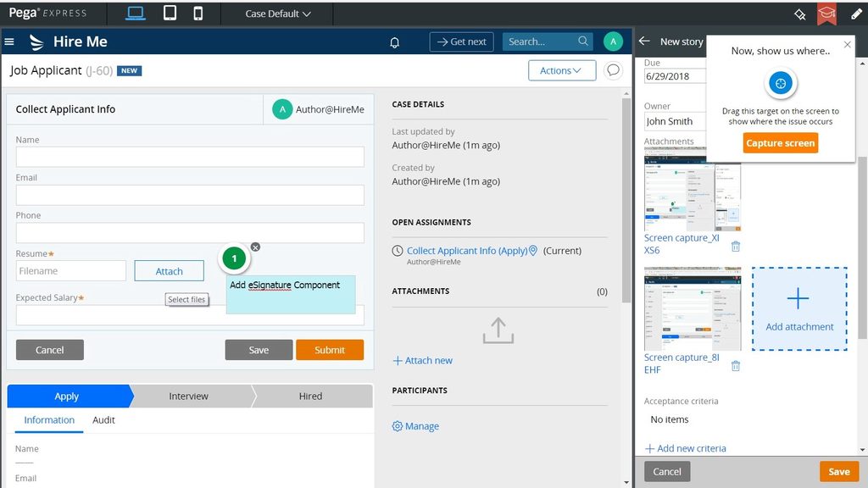Click the pin icon in the top bar
The width and height of the screenshot is (868, 488).
click(x=798, y=13)
